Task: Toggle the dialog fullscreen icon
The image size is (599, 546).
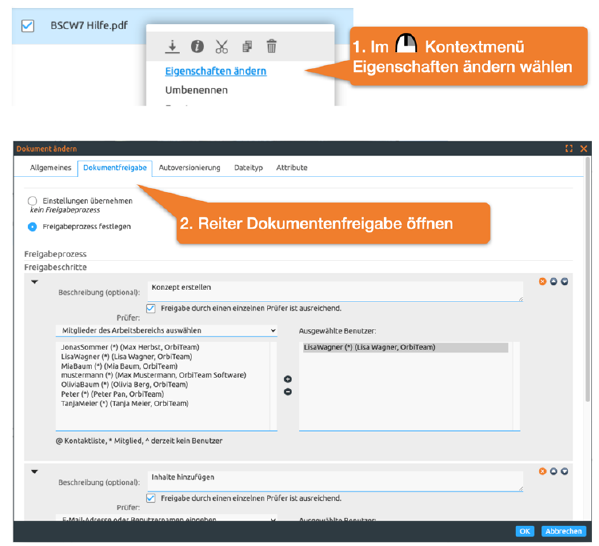Action: pyautogui.click(x=569, y=149)
